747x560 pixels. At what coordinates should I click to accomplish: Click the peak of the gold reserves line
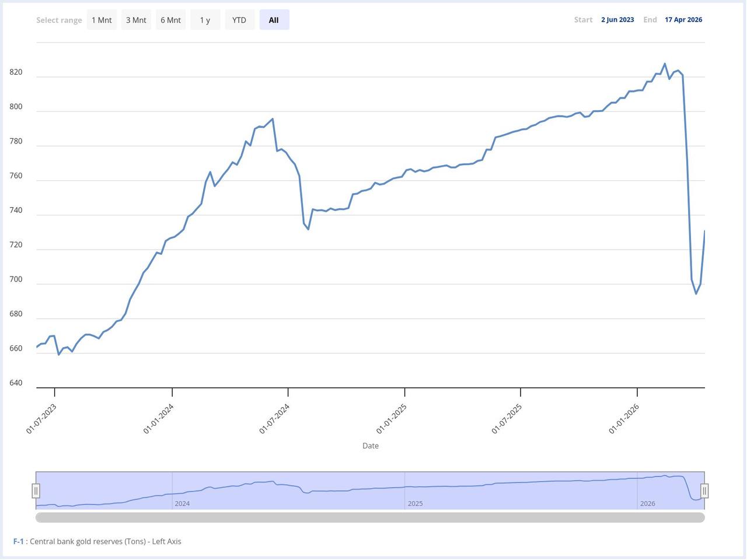664,63
